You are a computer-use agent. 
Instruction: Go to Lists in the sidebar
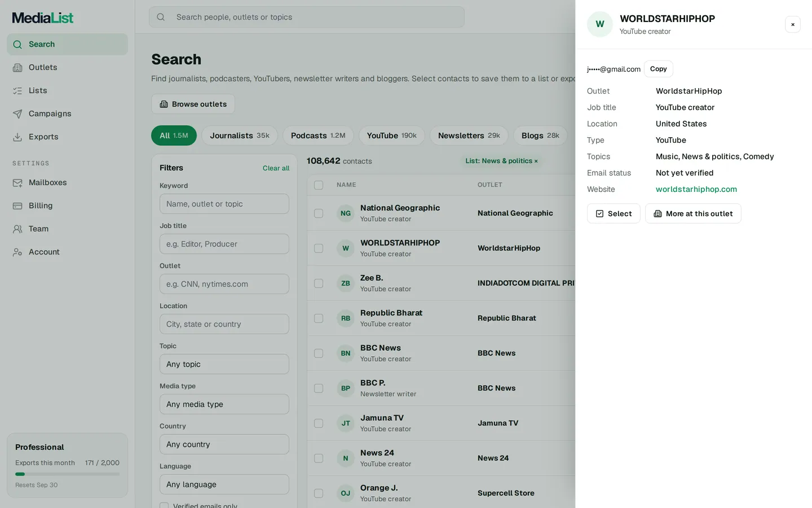[x=67, y=90]
